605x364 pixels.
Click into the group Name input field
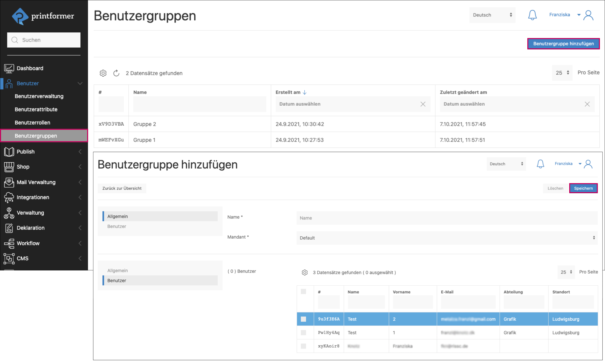coord(447,218)
